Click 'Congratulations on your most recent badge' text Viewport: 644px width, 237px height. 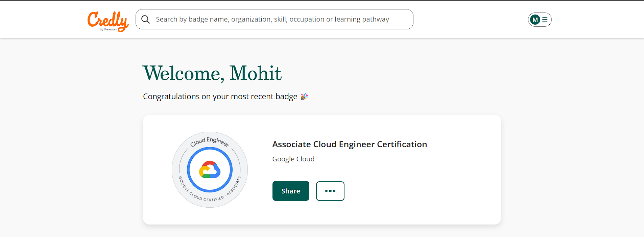point(220,97)
